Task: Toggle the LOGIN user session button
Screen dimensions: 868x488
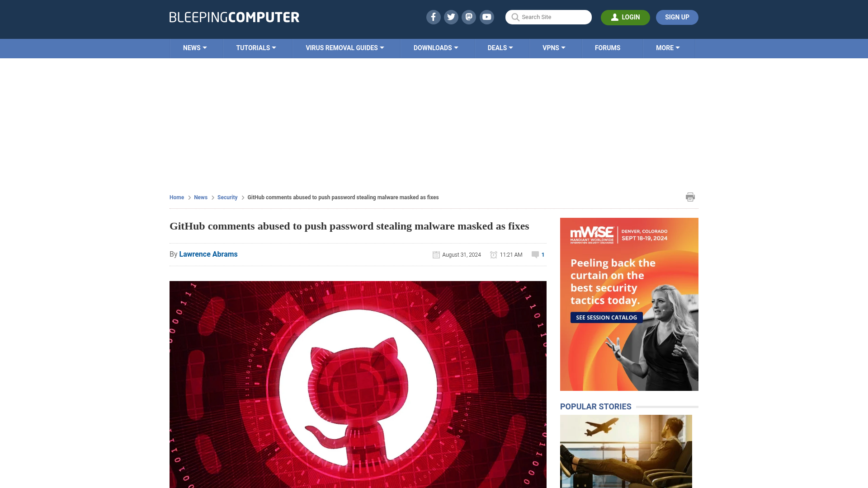Action: (x=625, y=17)
